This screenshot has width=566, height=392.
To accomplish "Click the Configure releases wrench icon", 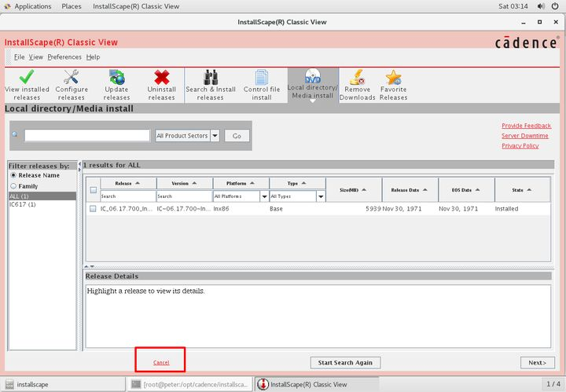I will (72, 77).
